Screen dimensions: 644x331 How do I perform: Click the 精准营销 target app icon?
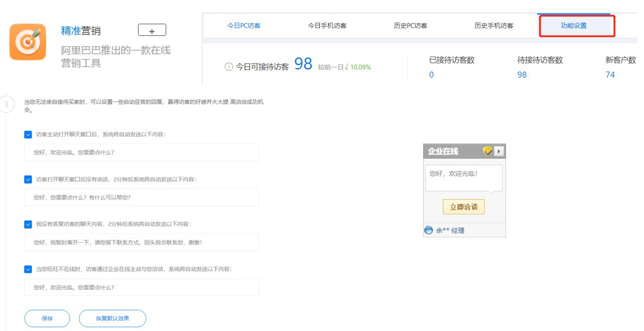(x=28, y=42)
